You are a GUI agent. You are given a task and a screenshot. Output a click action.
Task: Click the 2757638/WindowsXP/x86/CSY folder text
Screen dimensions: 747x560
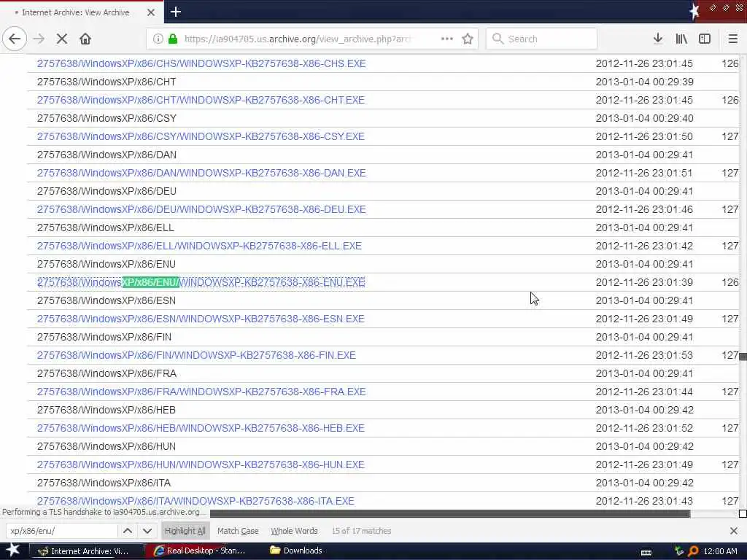(x=107, y=118)
